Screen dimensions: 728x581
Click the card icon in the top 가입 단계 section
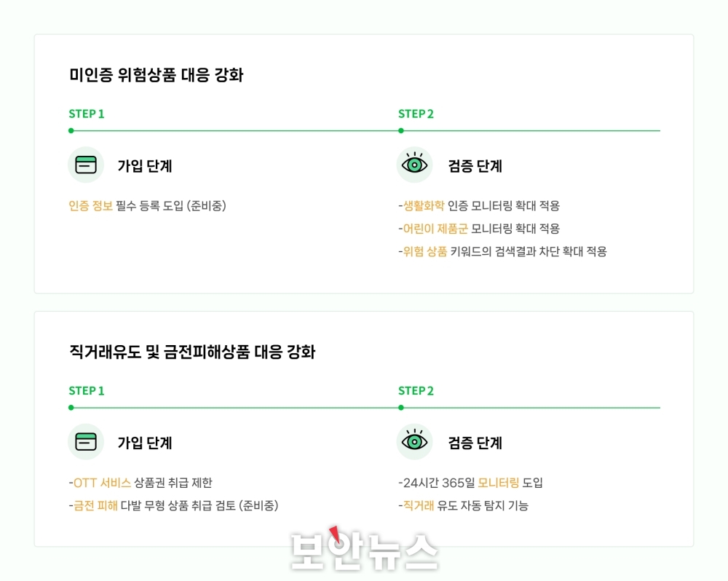click(86, 165)
